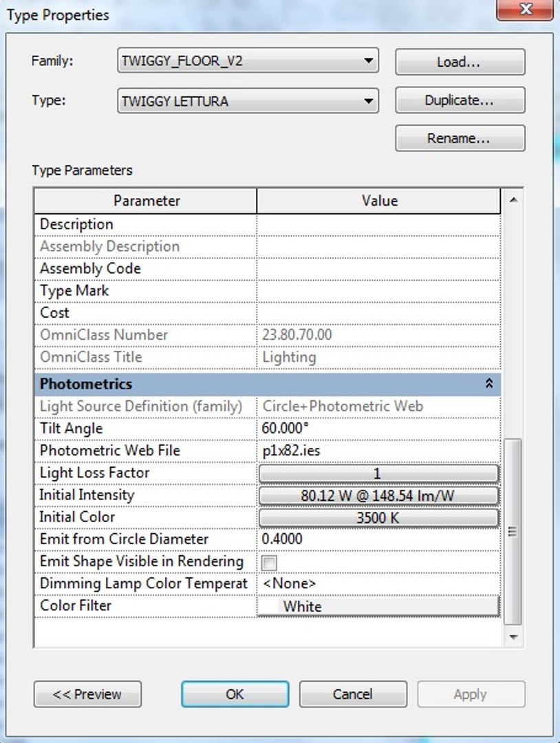
Task: Click the Initial Color label
Action: (77, 517)
